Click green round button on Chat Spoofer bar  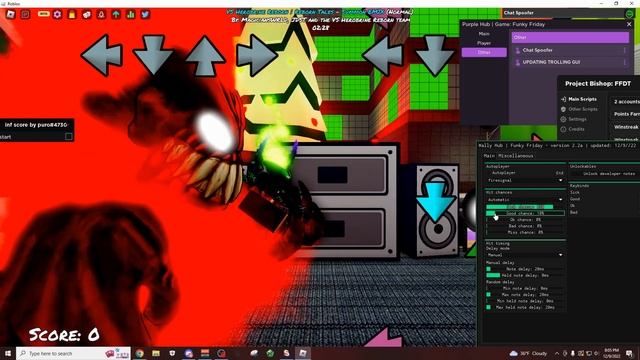pyautogui.click(x=629, y=13)
